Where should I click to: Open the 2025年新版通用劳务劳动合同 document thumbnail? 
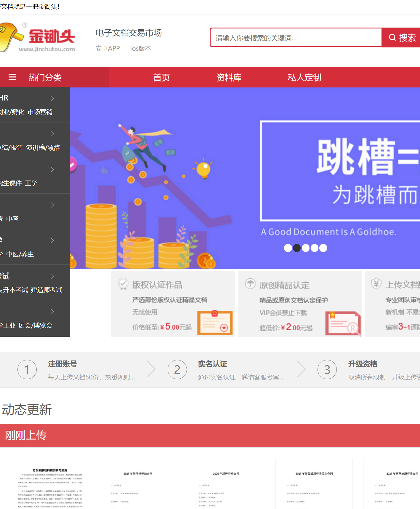(314, 484)
